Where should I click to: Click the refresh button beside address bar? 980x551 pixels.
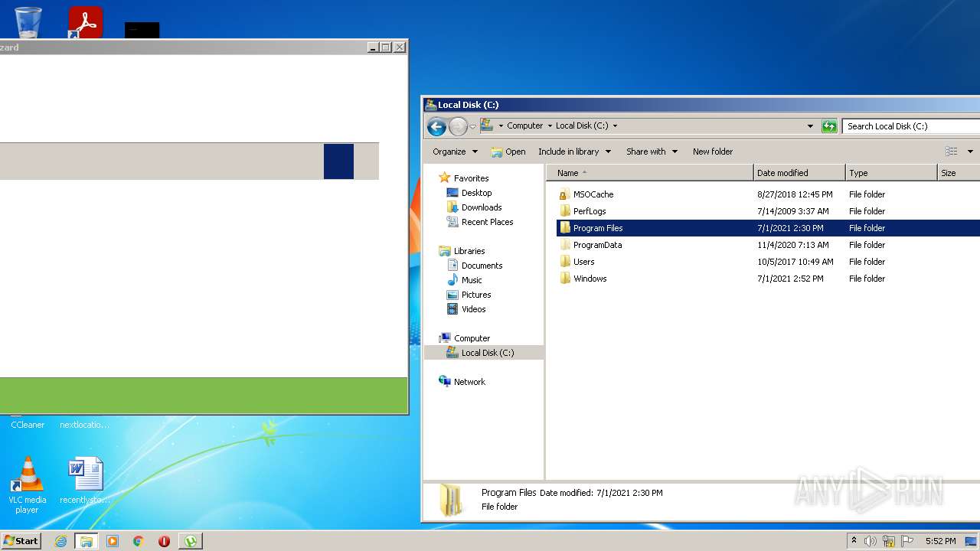[829, 126]
